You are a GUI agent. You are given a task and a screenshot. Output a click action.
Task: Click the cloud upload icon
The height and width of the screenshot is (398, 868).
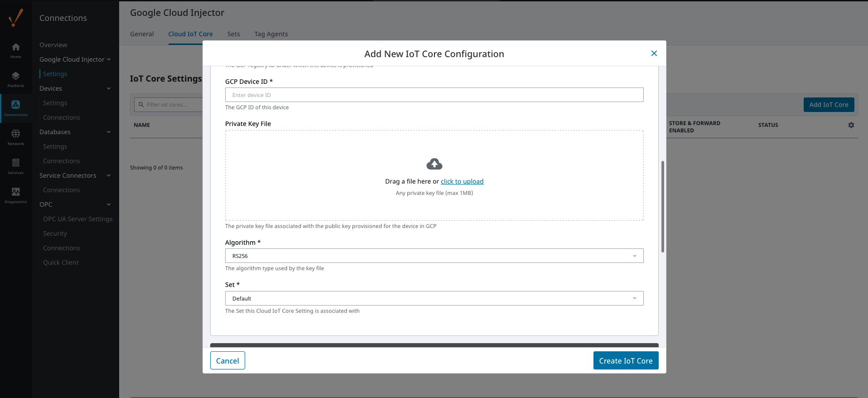click(434, 164)
